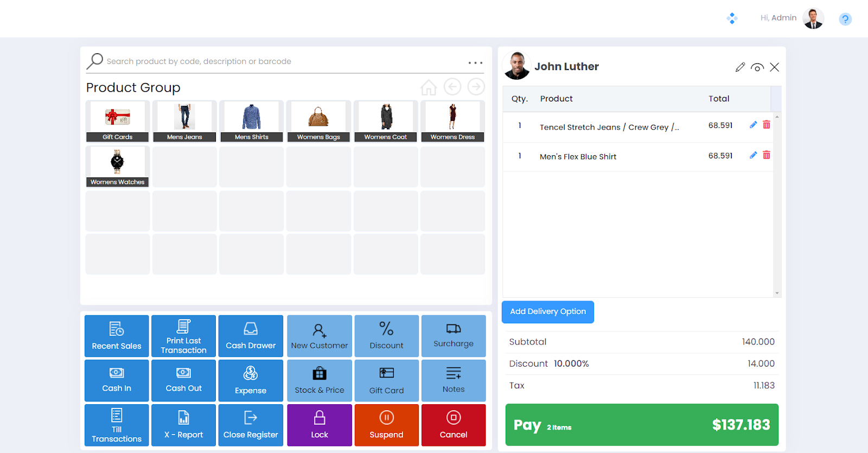This screenshot has width=868, height=453.
Task: Select the Womens Watches product group
Action: point(117,167)
